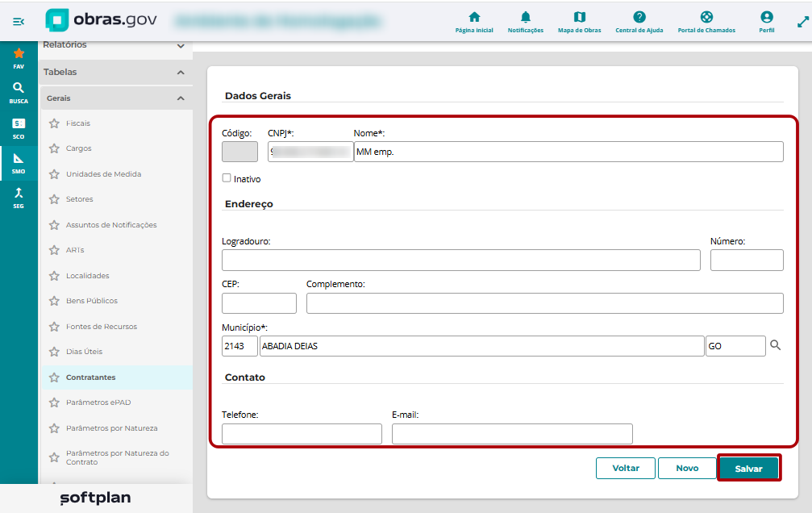Open Assuntos de Notificações menu item

111,225
